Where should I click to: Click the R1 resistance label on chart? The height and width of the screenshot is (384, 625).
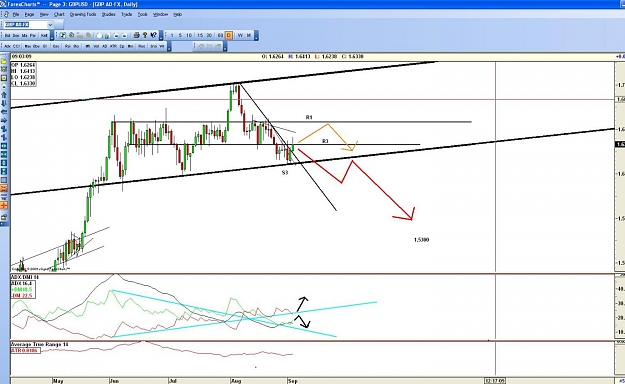tap(309, 117)
